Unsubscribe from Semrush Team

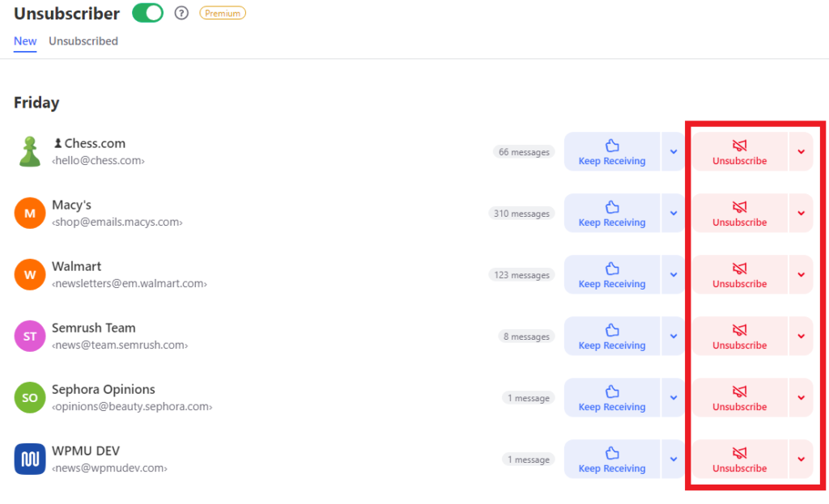click(x=740, y=336)
